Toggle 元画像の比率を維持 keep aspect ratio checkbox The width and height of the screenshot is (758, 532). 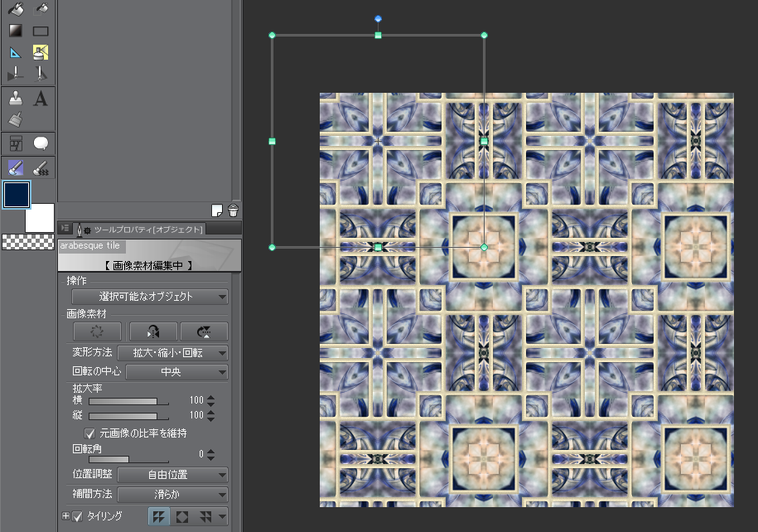coord(90,433)
